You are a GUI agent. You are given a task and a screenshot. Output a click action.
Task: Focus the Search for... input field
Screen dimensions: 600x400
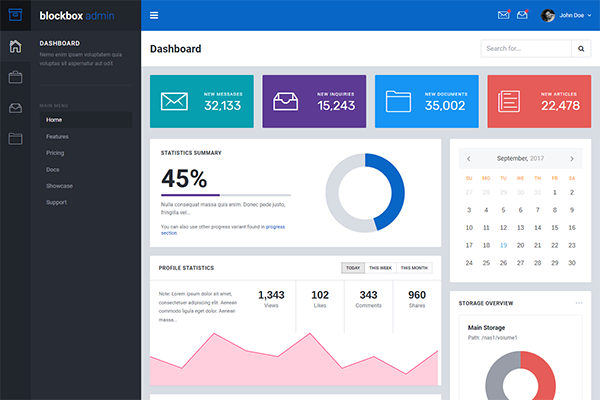pos(526,49)
